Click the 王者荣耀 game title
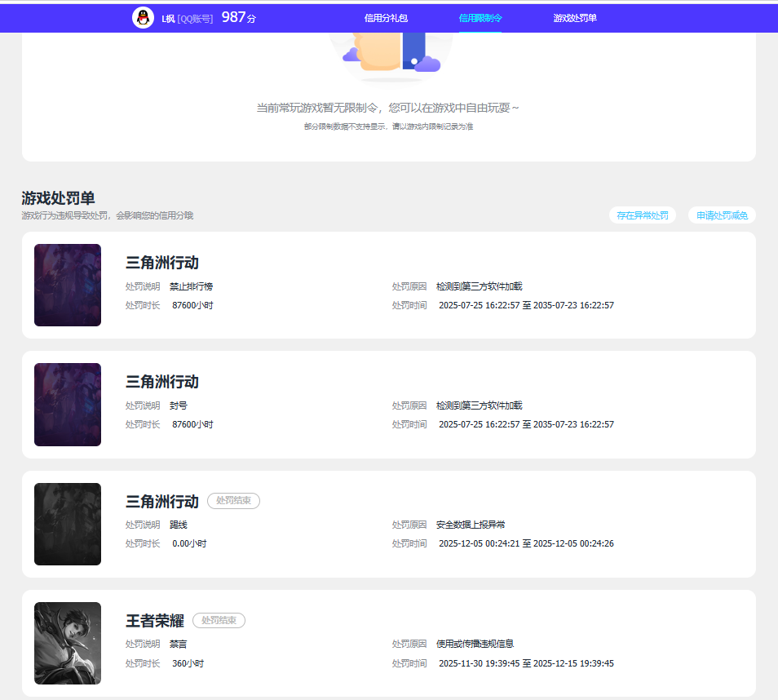 (x=154, y=621)
